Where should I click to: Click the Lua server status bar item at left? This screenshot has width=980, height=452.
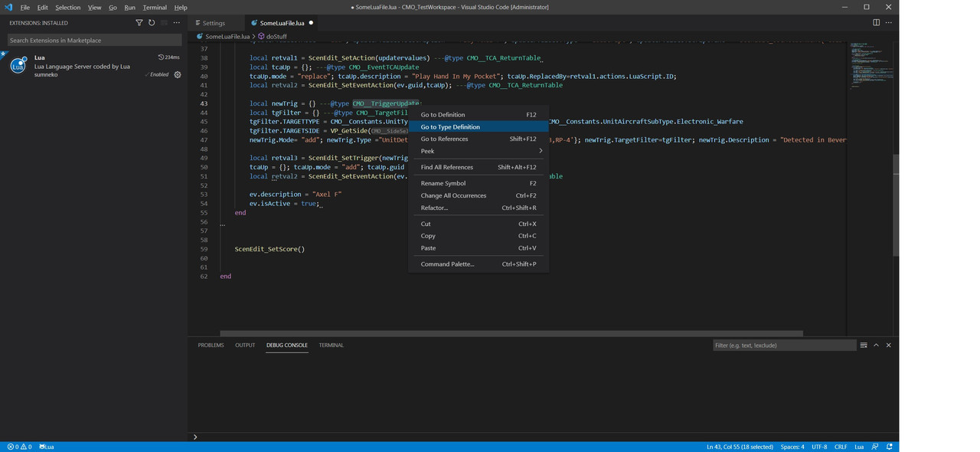[x=47, y=447]
